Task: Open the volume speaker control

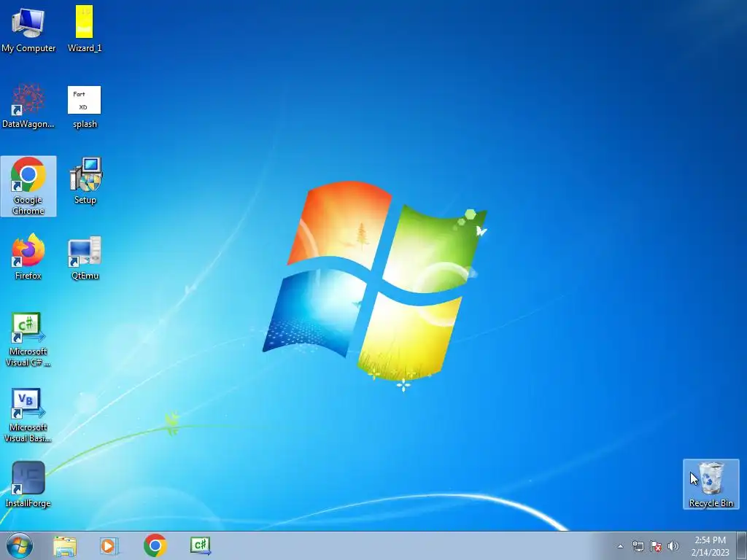Action: (x=673, y=546)
